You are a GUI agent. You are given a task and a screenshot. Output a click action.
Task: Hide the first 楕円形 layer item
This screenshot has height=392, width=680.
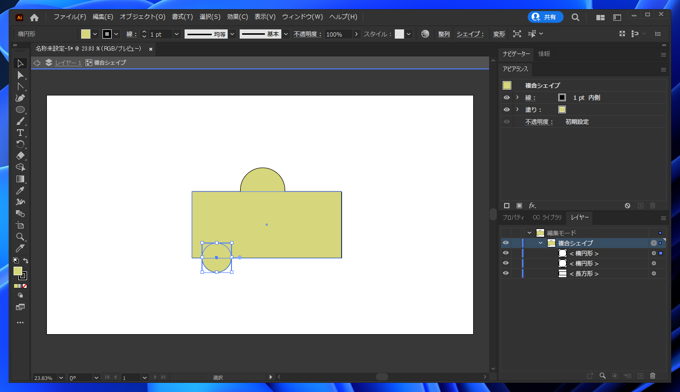click(506, 253)
